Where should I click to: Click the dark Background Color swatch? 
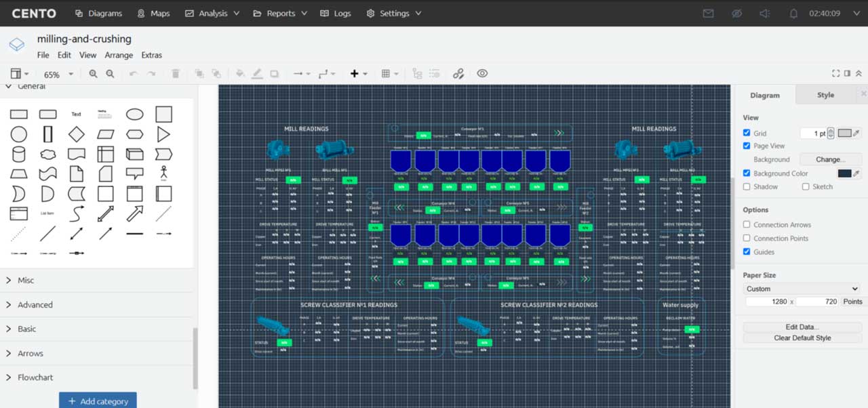[x=844, y=174]
